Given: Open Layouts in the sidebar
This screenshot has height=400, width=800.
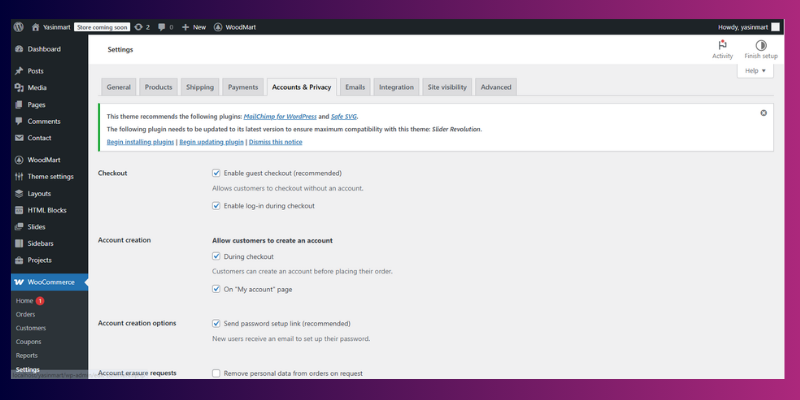Looking at the screenshot, I should [39, 193].
